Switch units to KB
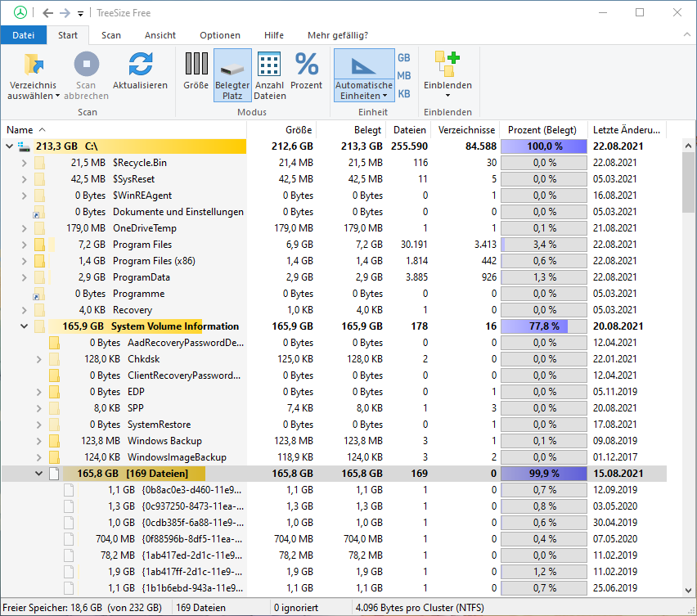 pos(404,94)
